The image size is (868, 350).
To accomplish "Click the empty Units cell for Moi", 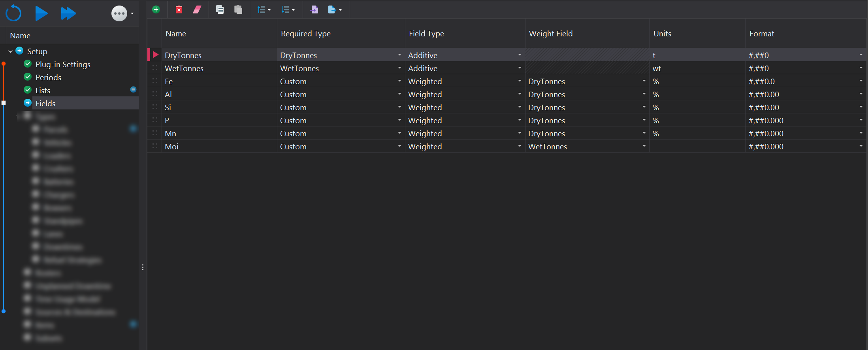I will (x=697, y=147).
